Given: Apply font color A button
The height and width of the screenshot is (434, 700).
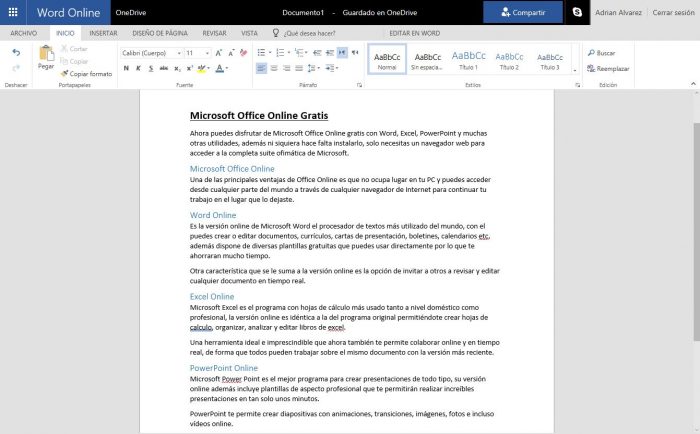Looking at the screenshot, I should pyautogui.click(x=219, y=68).
